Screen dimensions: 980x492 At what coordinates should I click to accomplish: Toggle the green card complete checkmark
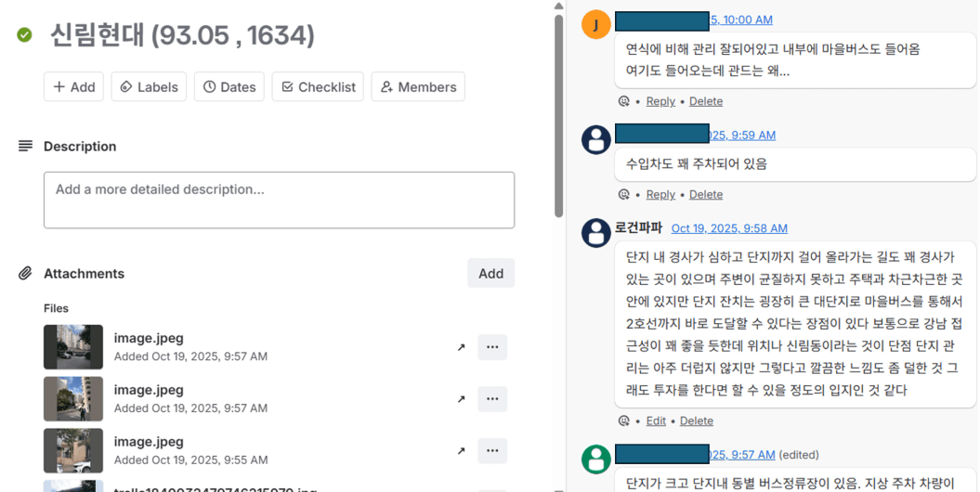(25, 35)
